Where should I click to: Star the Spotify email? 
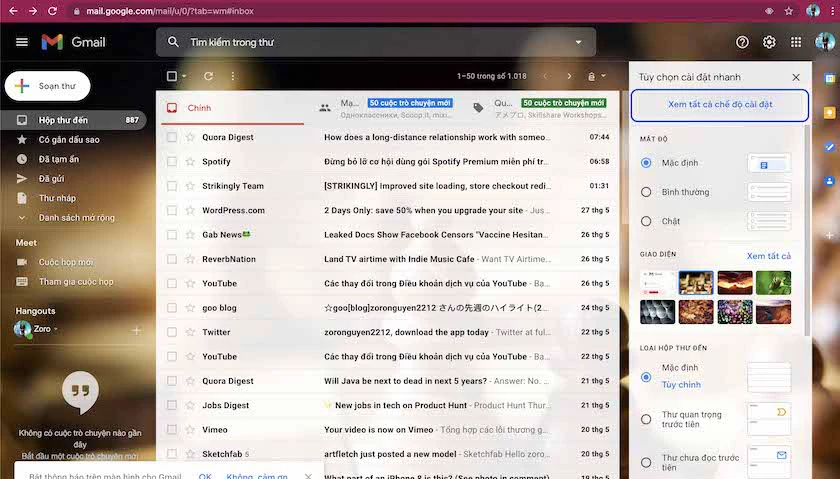click(190, 161)
